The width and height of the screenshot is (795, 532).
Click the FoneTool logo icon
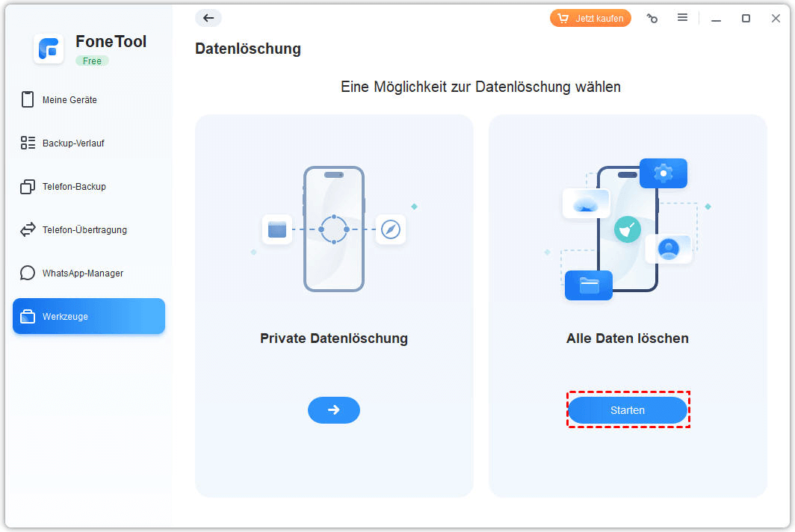(49, 49)
